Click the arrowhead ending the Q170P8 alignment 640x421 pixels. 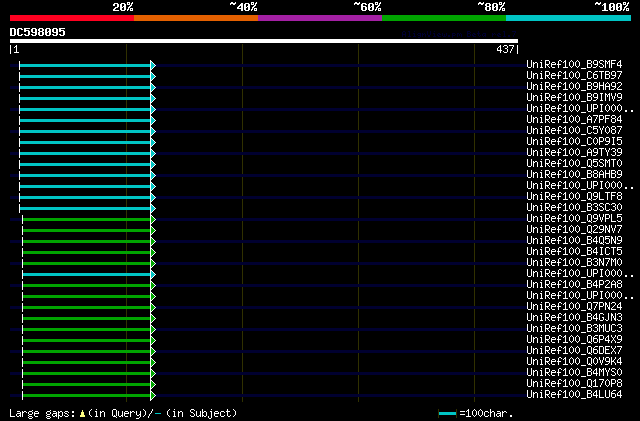[x=153, y=385]
